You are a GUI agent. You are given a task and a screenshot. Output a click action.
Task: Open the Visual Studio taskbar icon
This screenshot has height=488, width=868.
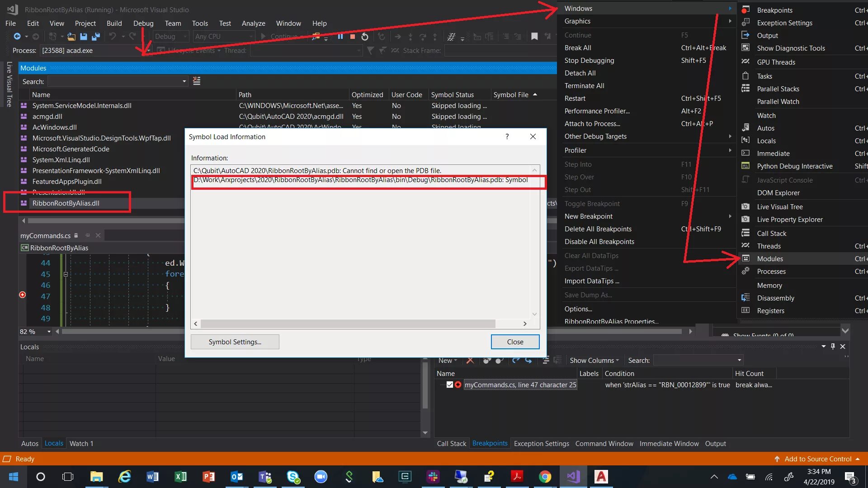click(573, 477)
